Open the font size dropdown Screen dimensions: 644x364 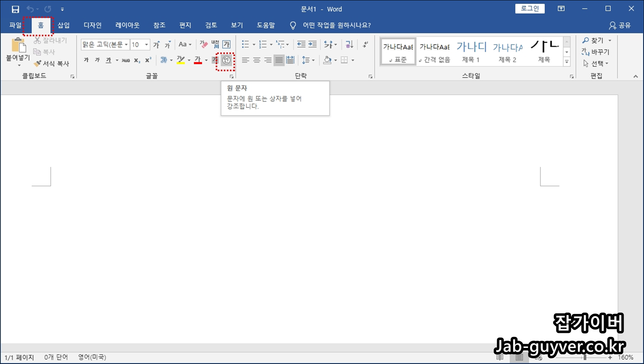coord(146,44)
